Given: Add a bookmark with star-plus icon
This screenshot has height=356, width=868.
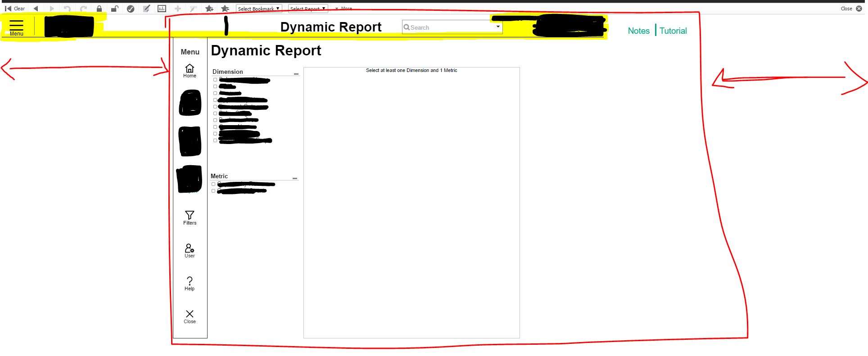Looking at the screenshot, I should (209, 9).
